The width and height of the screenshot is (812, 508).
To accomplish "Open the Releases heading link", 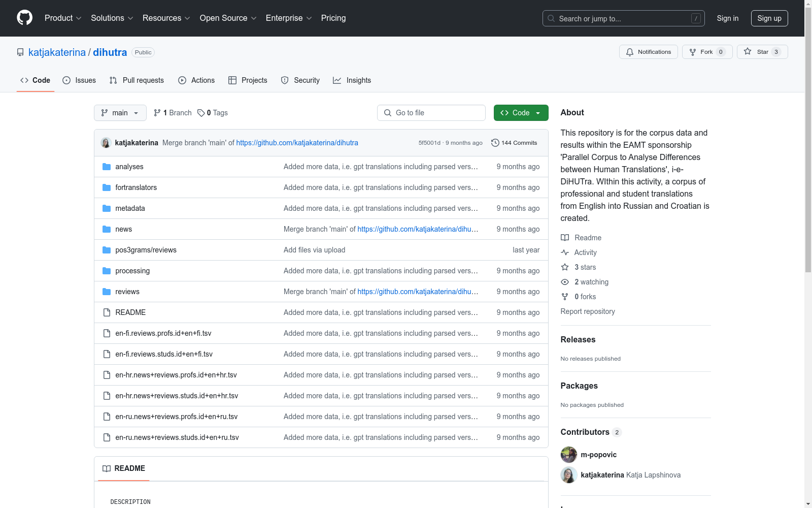I will click(x=578, y=339).
